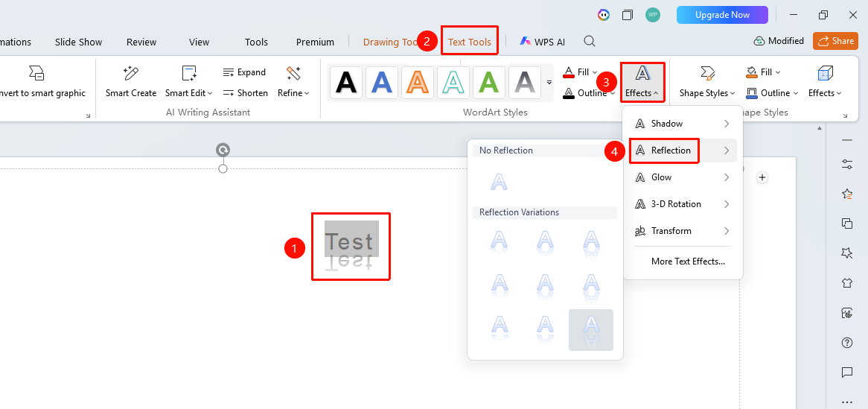Select the highlighted bottom-right reflection variation
The image size is (868, 409).
[591, 330]
